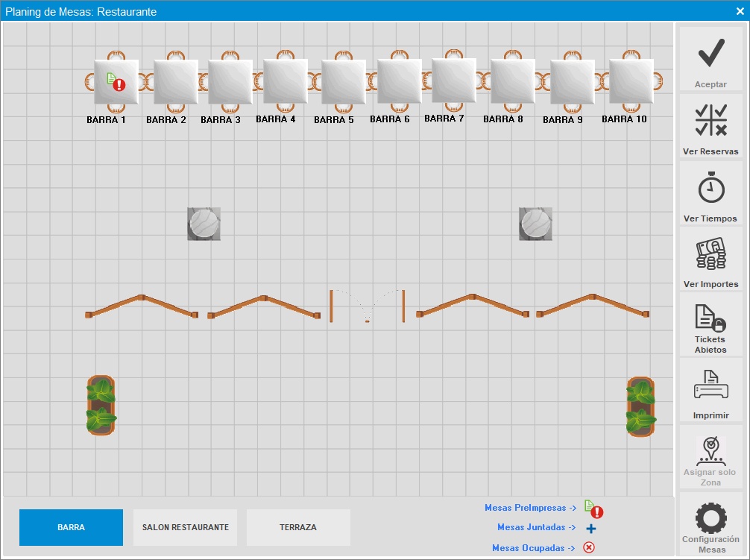Show amounts with Ver Importes
Screen dimensions: 750x560
click(x=710, y=255)
